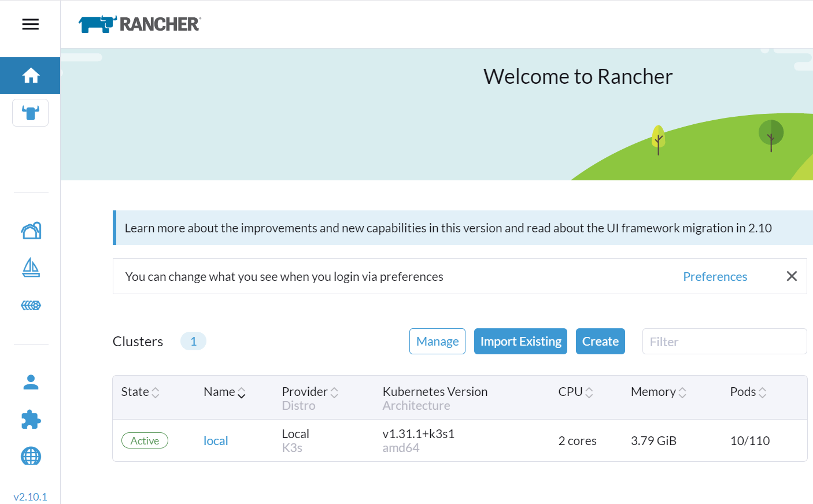This screenshot has height=504, width=813.
Task: Open the local cluster link
Action: [x=216, y=441]
